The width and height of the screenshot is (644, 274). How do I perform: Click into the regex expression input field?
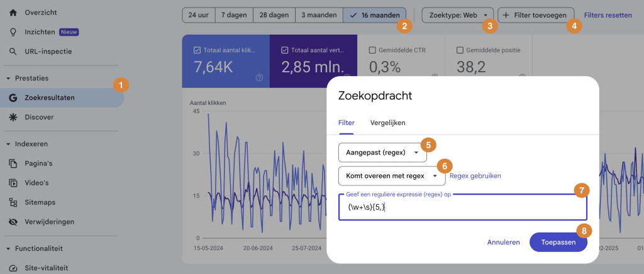point(462,207)
